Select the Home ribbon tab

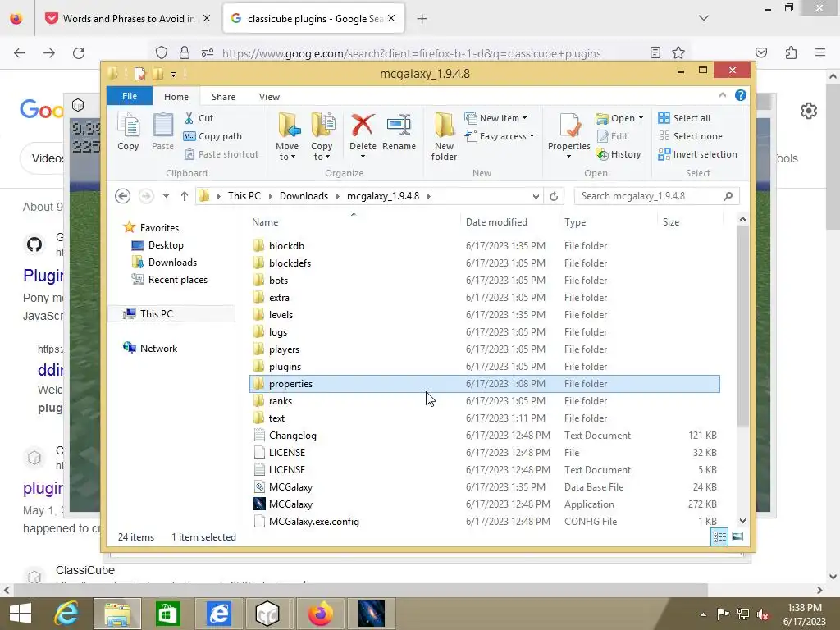click(176, 97)
